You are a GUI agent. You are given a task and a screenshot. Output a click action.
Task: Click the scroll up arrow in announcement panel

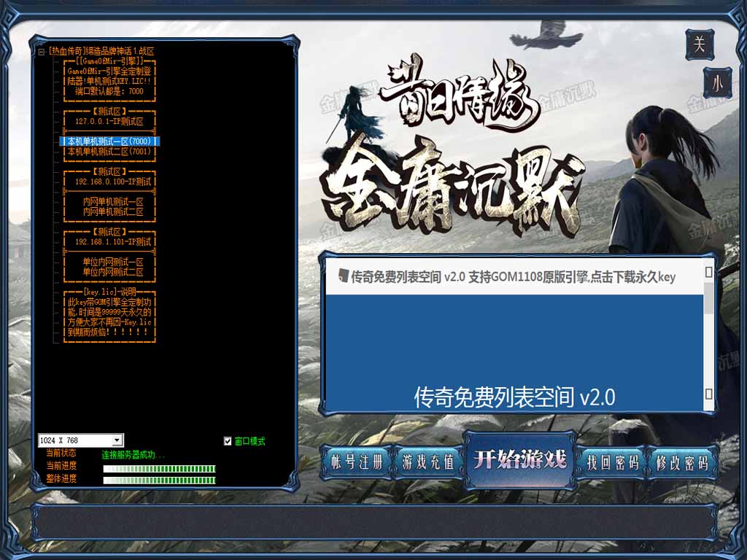click(709, 272)
